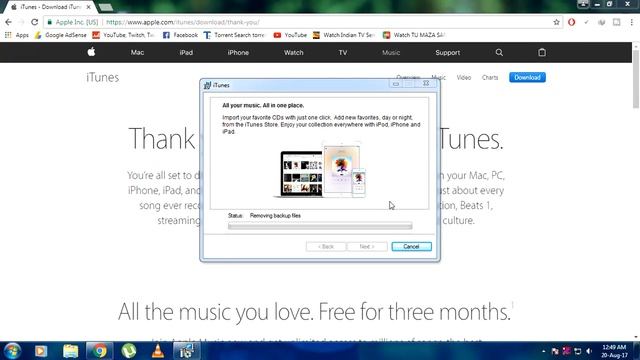Switch to Chrome on the taskbar
Image resolution: width=640 pixels, height=360 pixels.
pos(99,351)
